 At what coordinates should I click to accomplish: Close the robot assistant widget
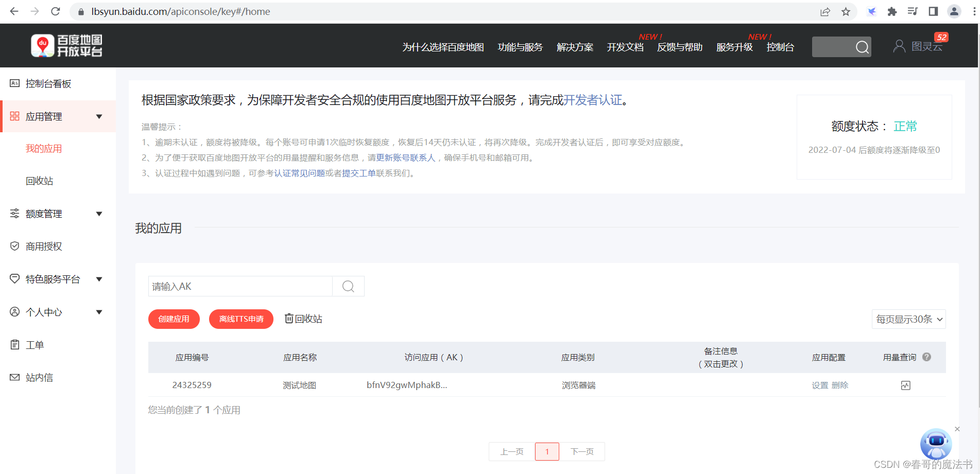(957, 429)
